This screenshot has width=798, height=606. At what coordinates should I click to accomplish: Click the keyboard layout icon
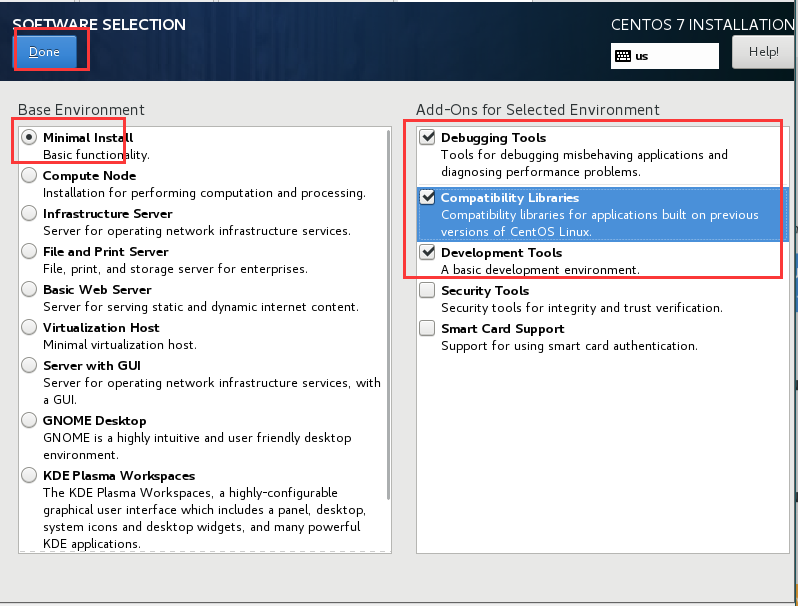pos(623,56)
